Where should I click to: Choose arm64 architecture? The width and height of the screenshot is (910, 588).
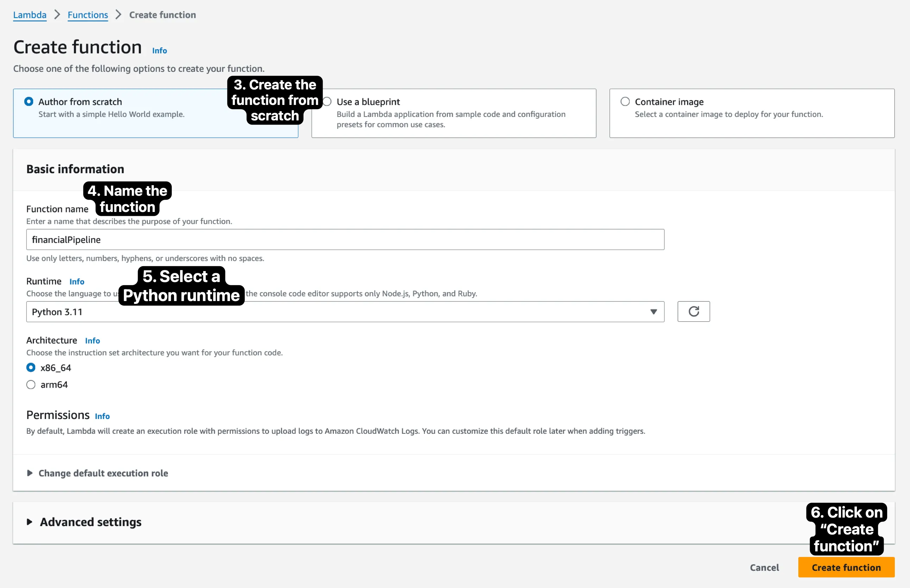[x=31, y=384]
